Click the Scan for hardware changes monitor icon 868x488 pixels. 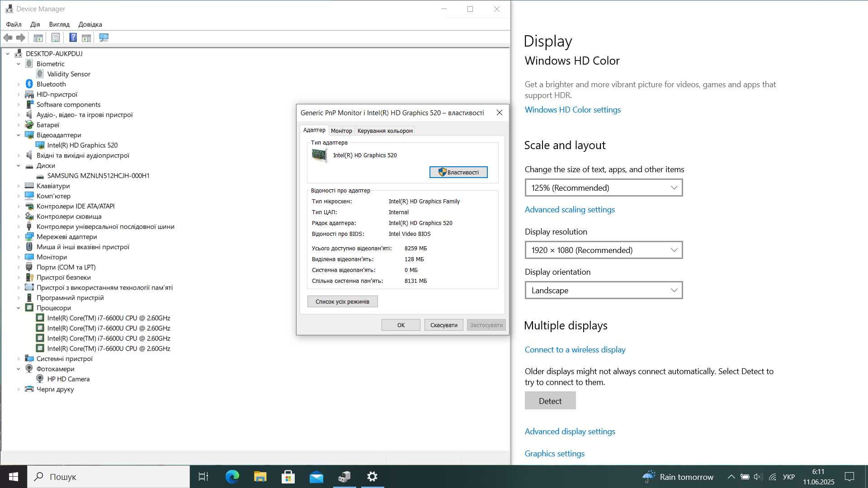tap(104, 38)
